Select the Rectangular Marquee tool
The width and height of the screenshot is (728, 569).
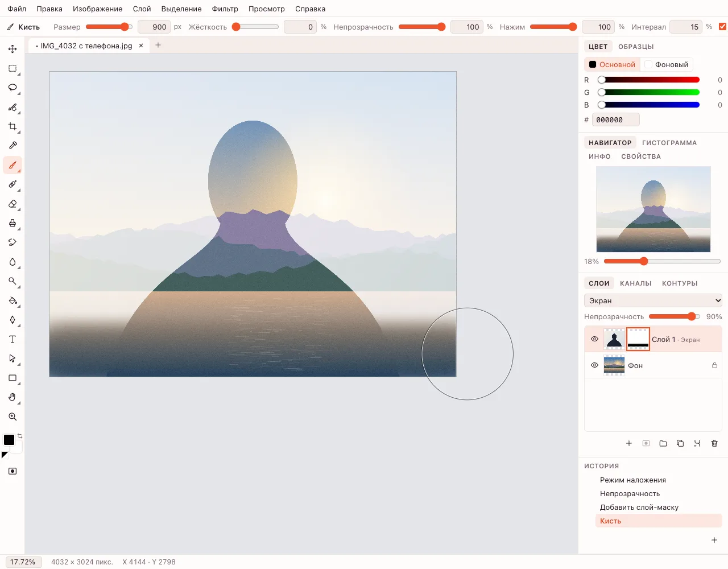click(x=13, y=68)
